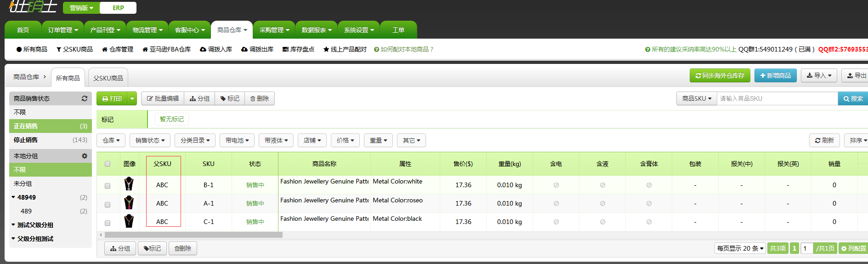The height and width of the screenshot is (264, 868).
Task: Click the 请输入商品SKU search field
Action: click(777, 98)
